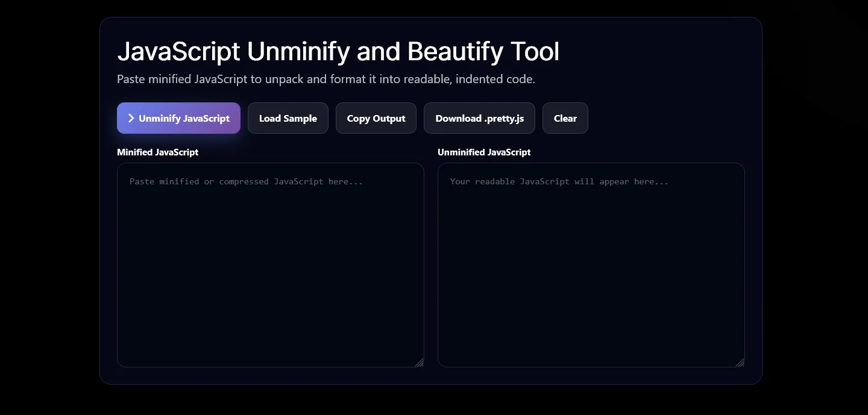
Task: Click the placeholder text in the output panel
Action: 559,181
